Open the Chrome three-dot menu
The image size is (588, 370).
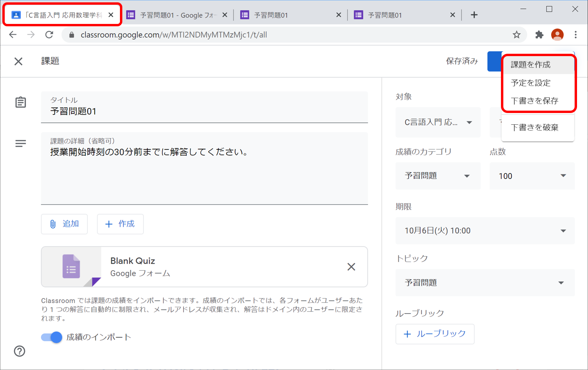[x=575, y=35]
